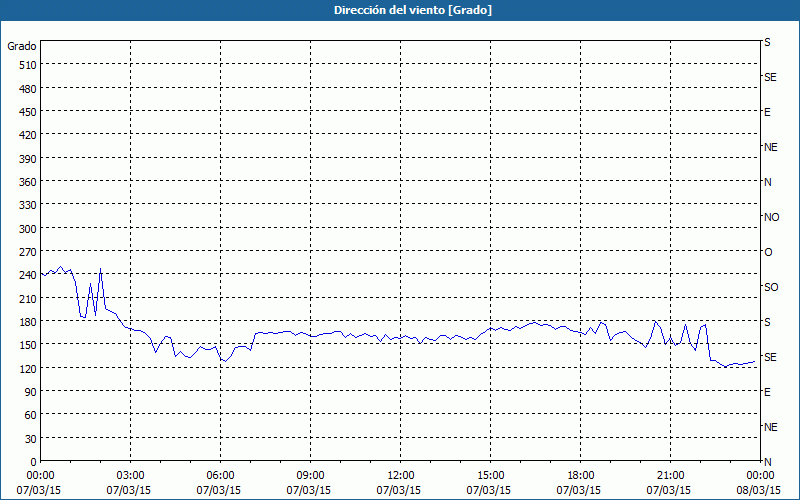Pick the 240 value on the left axis
The height and width of the screenshot is (500, 800).
pos(29,276)
